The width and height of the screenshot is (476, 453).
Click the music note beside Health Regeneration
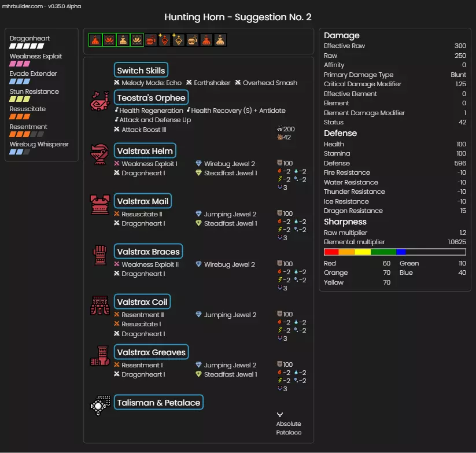(x=117, y=109)
